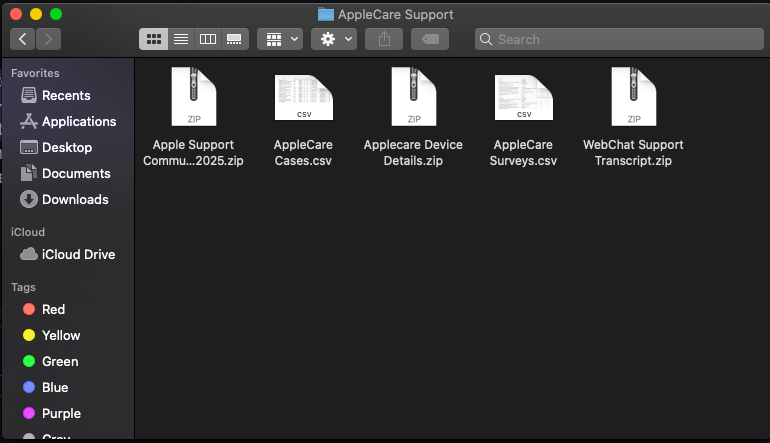This screenshot has height=443, width=770.
Task: Click the Tags section header
Action: [24, 287]
